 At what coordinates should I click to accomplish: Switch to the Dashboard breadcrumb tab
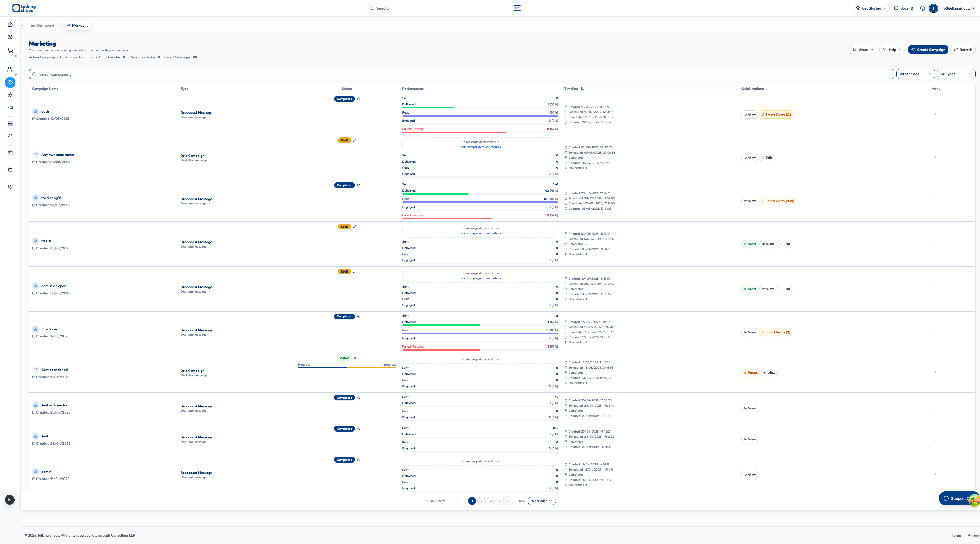pos(44,25)
